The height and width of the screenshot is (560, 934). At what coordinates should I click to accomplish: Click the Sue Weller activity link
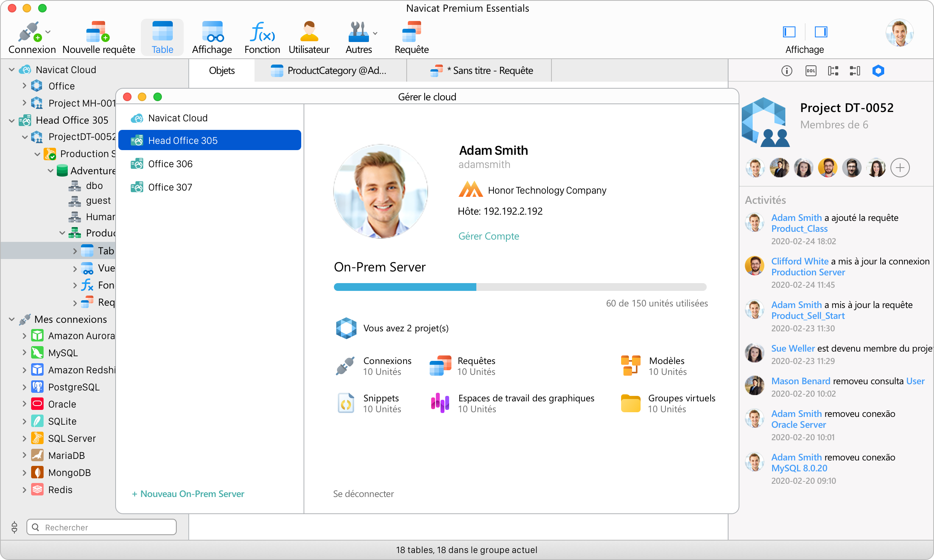coord(793,348)
